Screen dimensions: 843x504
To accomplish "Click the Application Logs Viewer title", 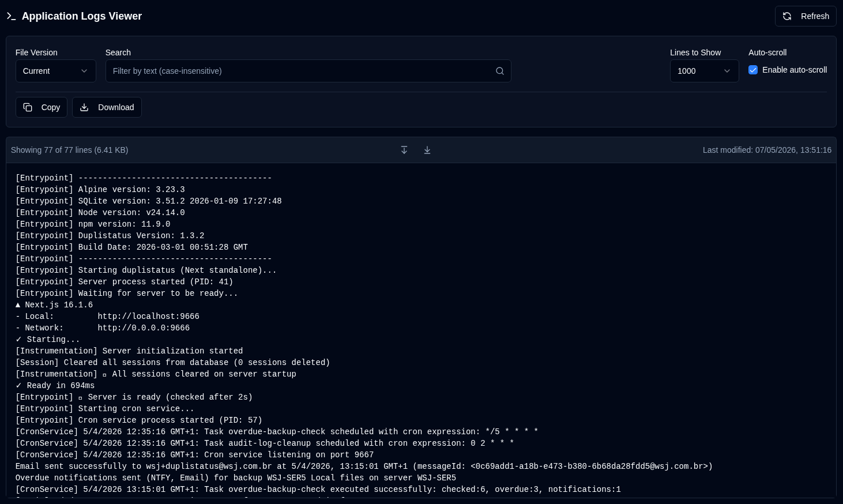I will pyautogui.click(x=82, y=16).
